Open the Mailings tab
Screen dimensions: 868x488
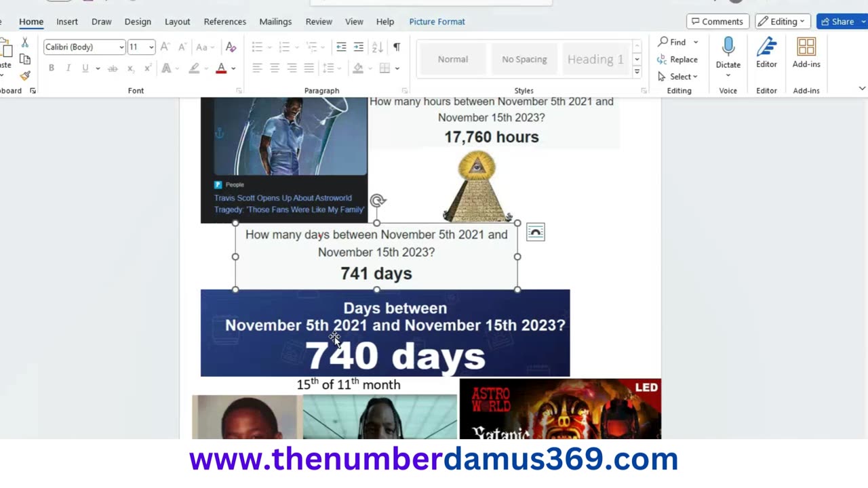pyautogui.click(x=275, y=22)
